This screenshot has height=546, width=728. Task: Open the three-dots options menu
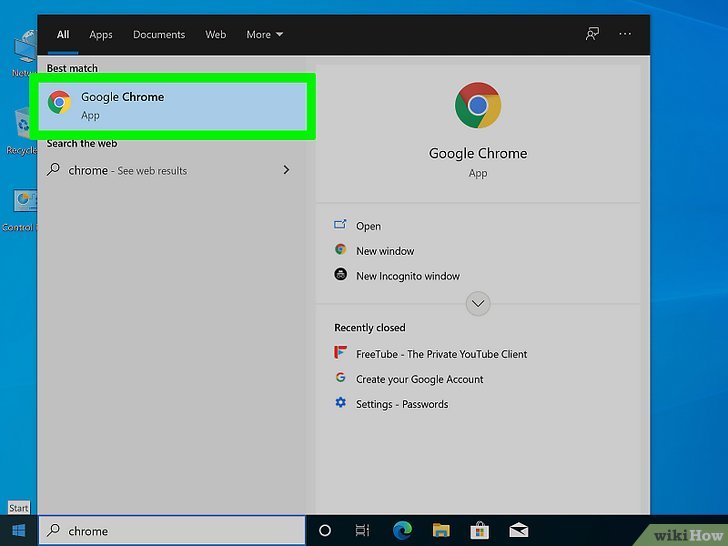(625, 34)
